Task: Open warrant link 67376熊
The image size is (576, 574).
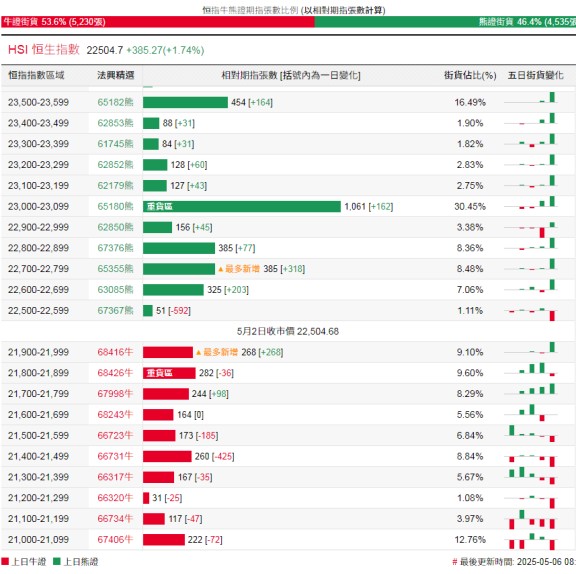Action: (x=115, y=248)
